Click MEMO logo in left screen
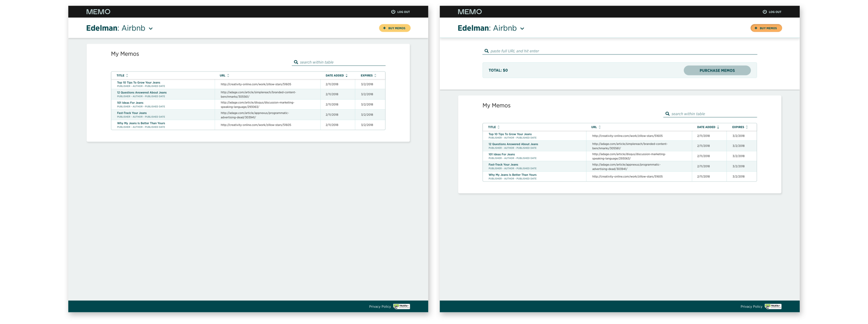868x324 pixels. pos(98,12)
